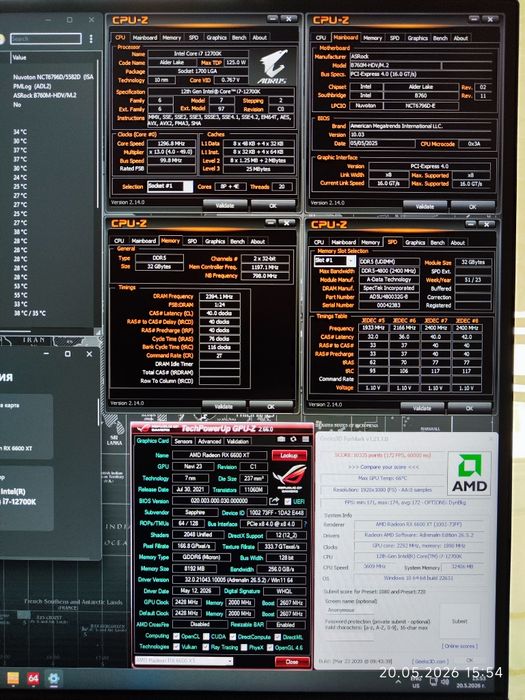Open Bench tab in the CPU-Z CPU window
The image size is (525, 700).
[x=239, y=38]
